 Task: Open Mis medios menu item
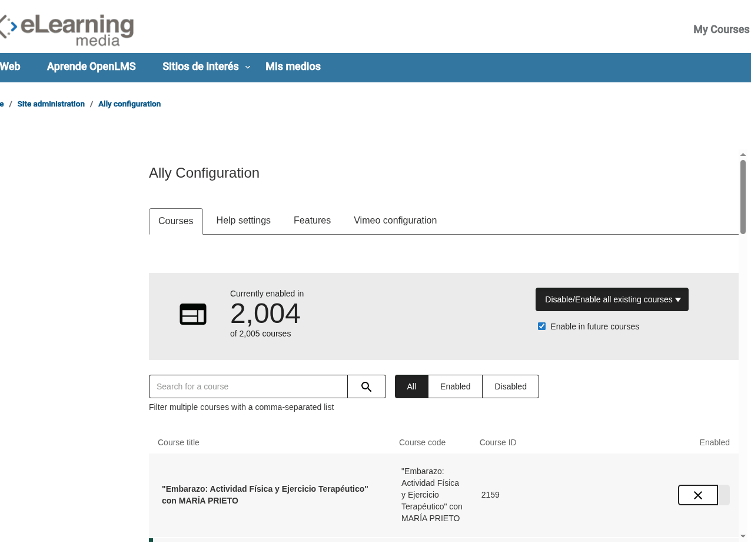pos(293,66)
